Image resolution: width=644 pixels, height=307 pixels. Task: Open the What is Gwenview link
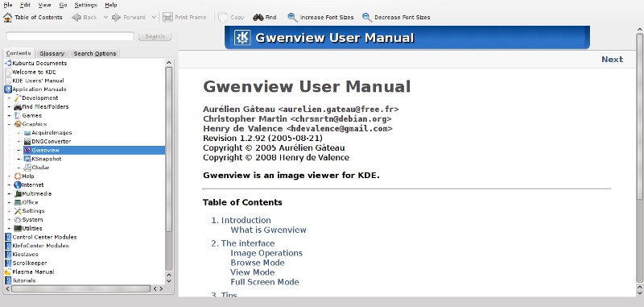(x=268, y=230)
